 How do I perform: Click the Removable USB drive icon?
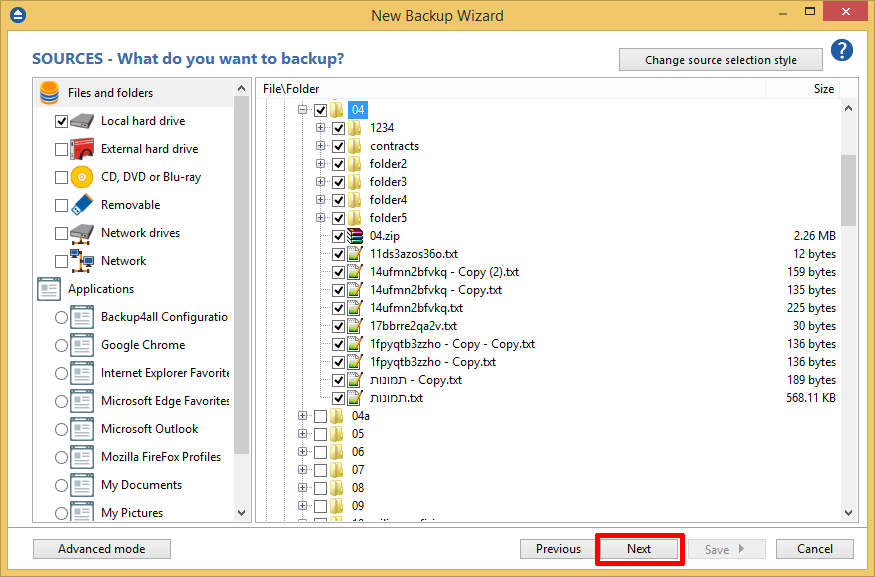[x=82, y=205]
